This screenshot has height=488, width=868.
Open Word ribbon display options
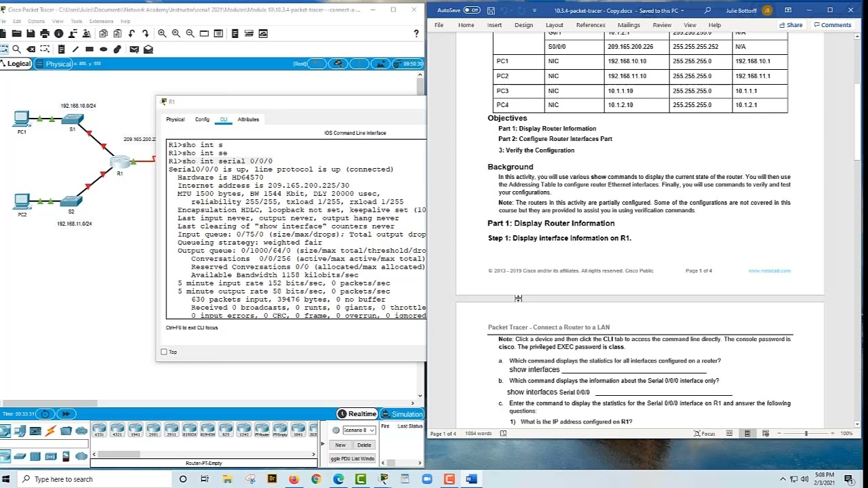pos(788,10)
